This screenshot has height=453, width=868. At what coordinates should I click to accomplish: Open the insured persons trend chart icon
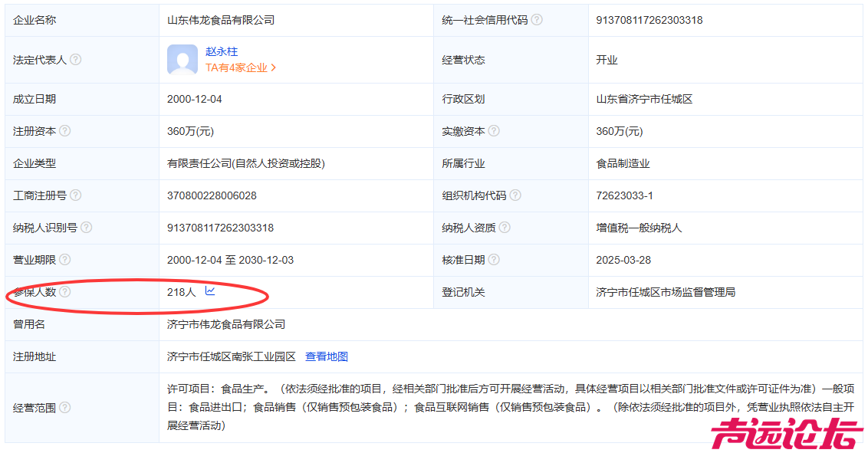pyautogui.click(x=209, y=291)
